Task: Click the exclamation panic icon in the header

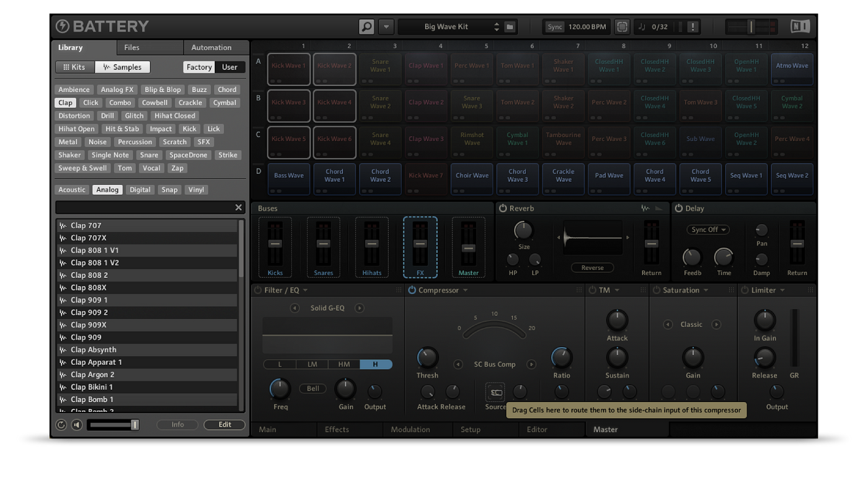Action: click(693, 27)
